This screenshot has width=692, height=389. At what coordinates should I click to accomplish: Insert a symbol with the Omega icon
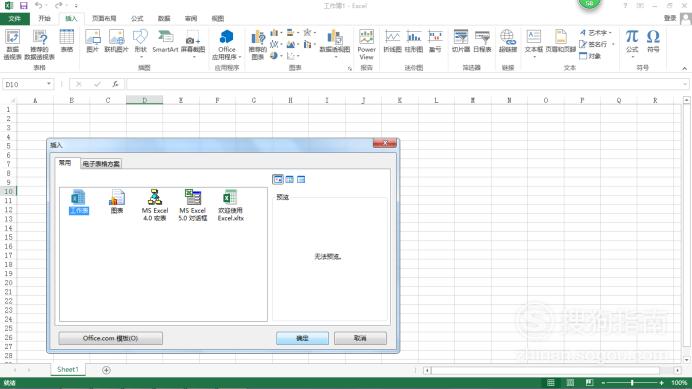pos(653,41)
